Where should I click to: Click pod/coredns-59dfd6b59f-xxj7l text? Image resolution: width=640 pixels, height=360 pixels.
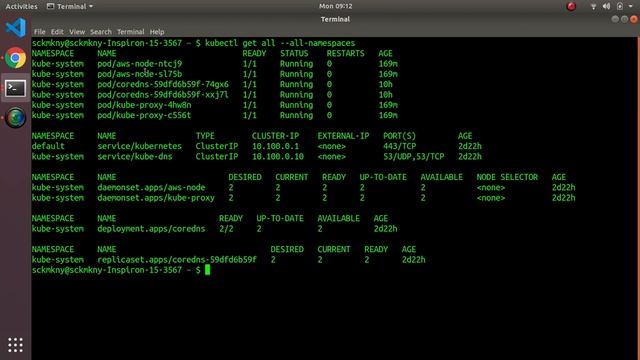pyautogui.click(x=163, y=95)
